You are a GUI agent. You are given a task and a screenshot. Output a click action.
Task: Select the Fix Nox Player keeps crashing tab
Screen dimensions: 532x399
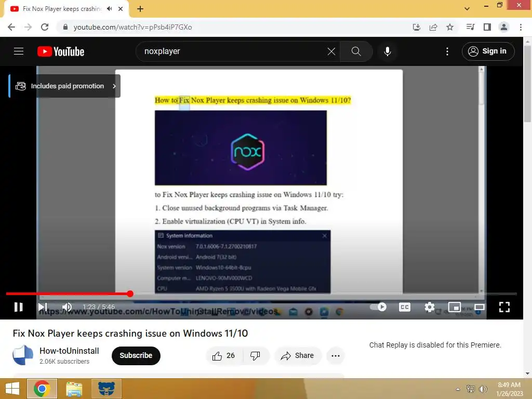click(62, 9)
